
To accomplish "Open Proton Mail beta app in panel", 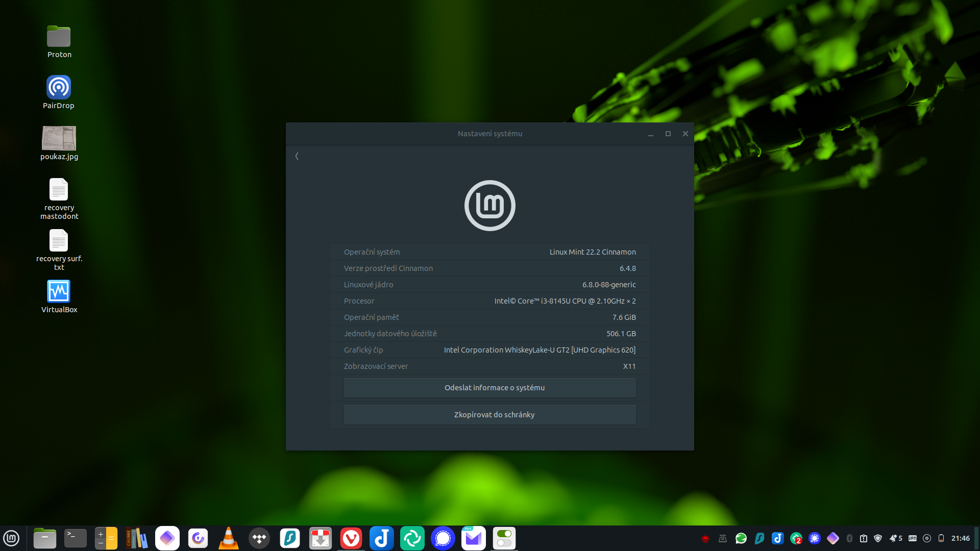I will tap(474, 538).
